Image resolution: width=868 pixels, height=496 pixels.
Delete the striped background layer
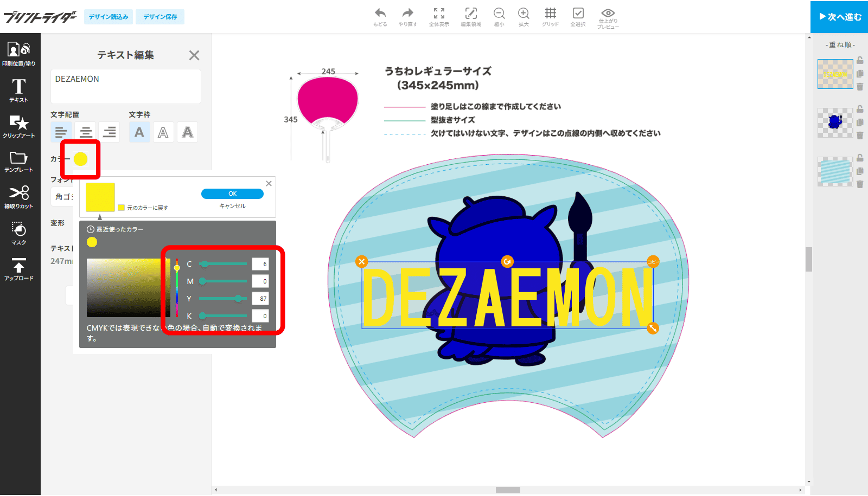coord(860,184)
